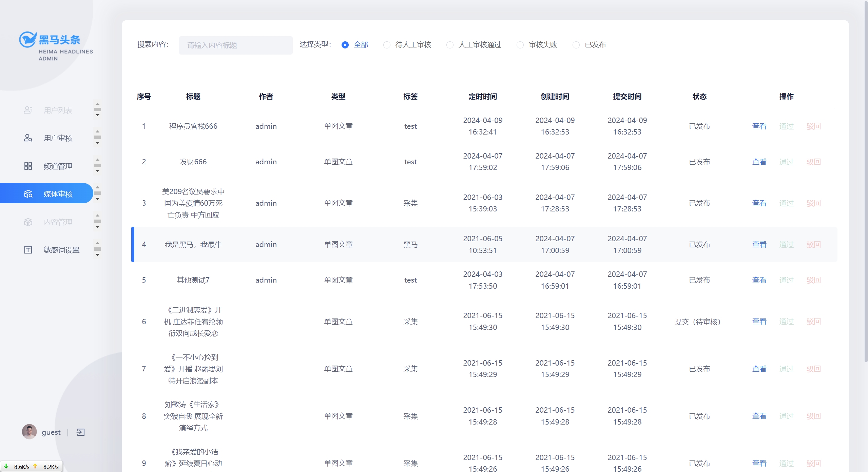868x472 pixels.
Task: Focus the 请输入内容标题 search field
Action: click(x=236, y=45)
